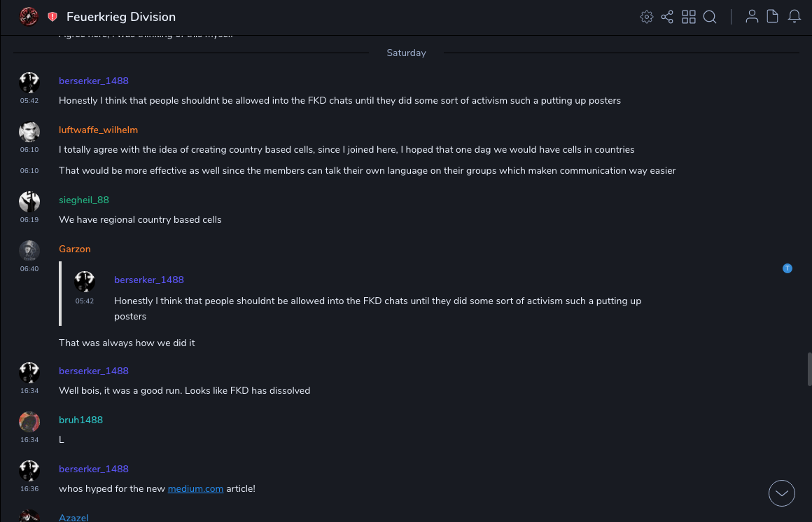Jump to latest with the down-chevron button

(782, 493)
